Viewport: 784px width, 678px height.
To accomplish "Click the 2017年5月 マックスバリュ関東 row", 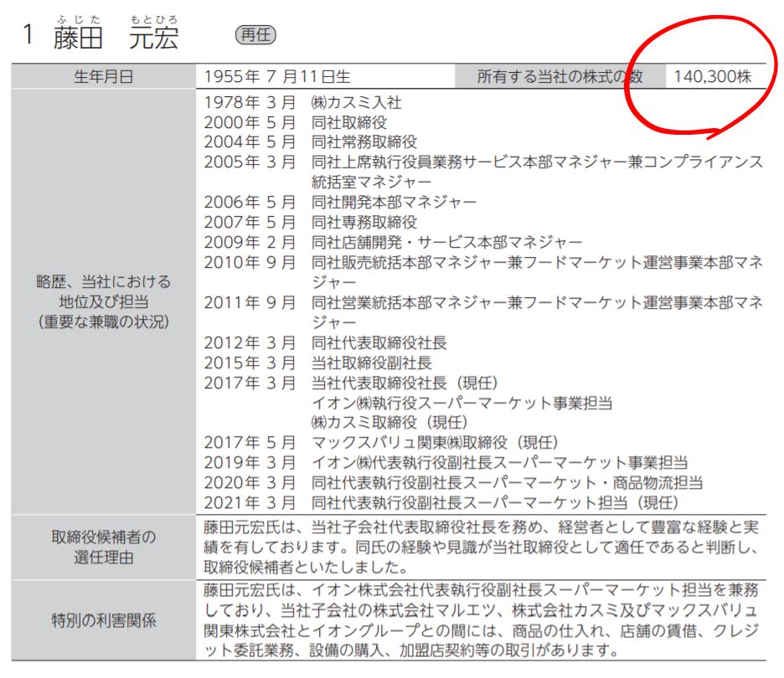I will (x=380, y=443).
